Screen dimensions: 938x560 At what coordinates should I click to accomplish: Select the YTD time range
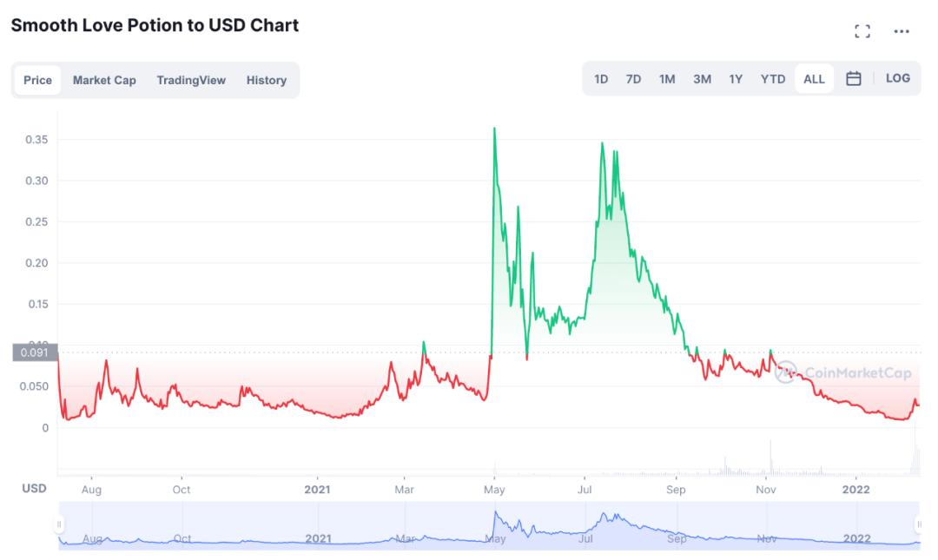click(773, 79)
